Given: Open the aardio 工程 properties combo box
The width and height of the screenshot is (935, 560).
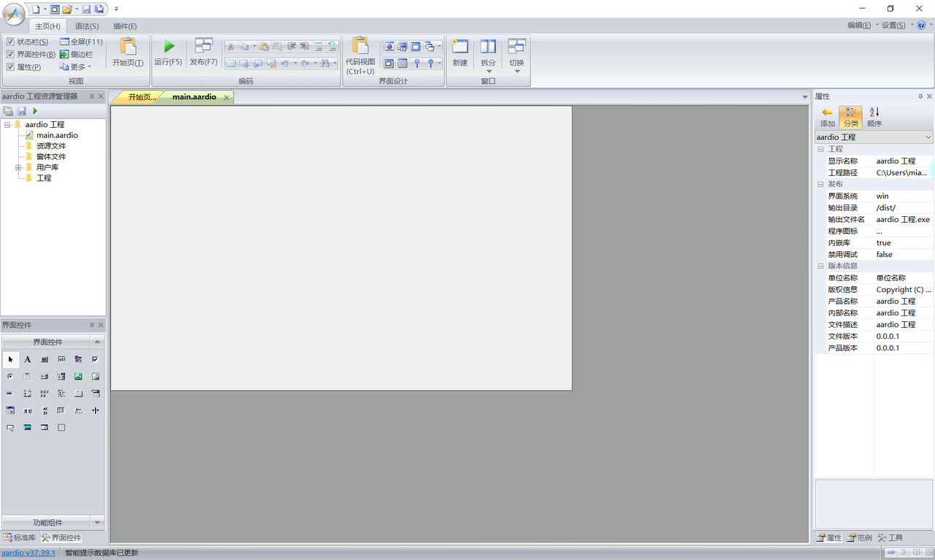Looking at the screenshot, I should click(874, 137).
